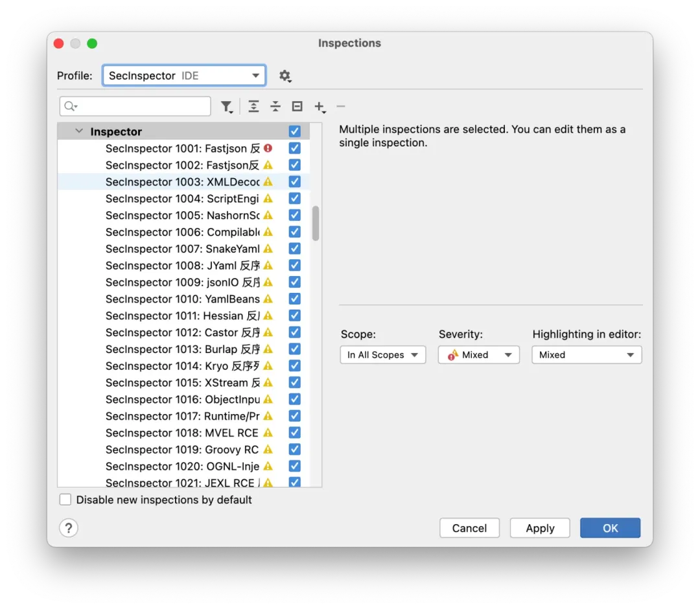Open the profile gear settings menu
The image size is (700, 609).
tap(285, 76)
